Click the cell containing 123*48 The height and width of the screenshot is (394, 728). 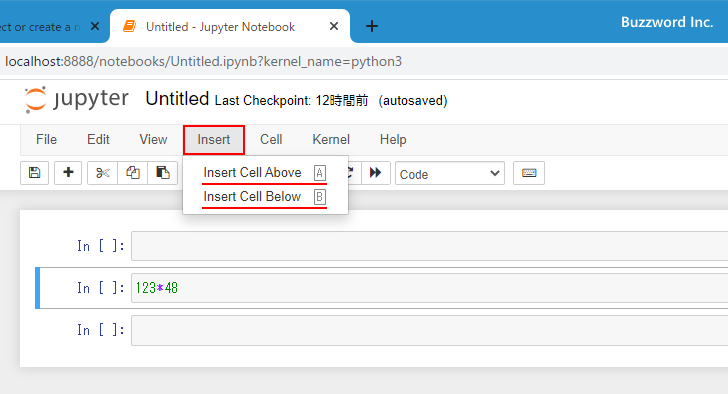click(x=429, y=288)
